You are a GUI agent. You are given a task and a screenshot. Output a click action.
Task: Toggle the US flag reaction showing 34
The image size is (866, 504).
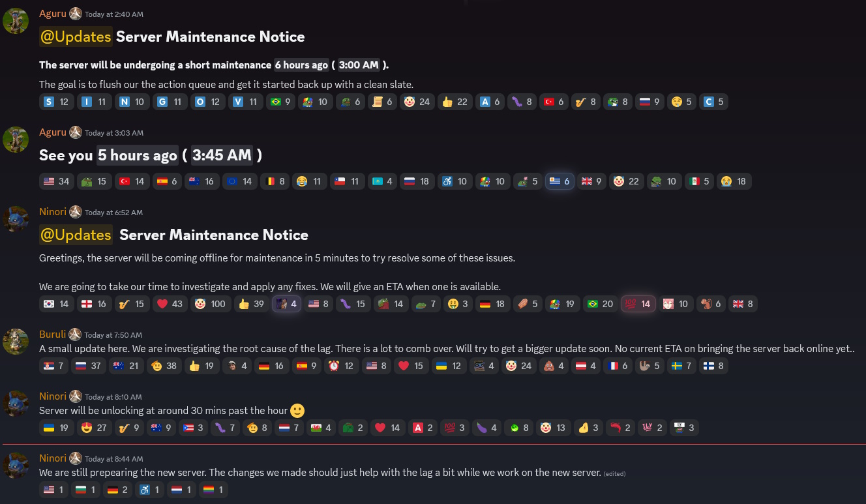point(56,181)
